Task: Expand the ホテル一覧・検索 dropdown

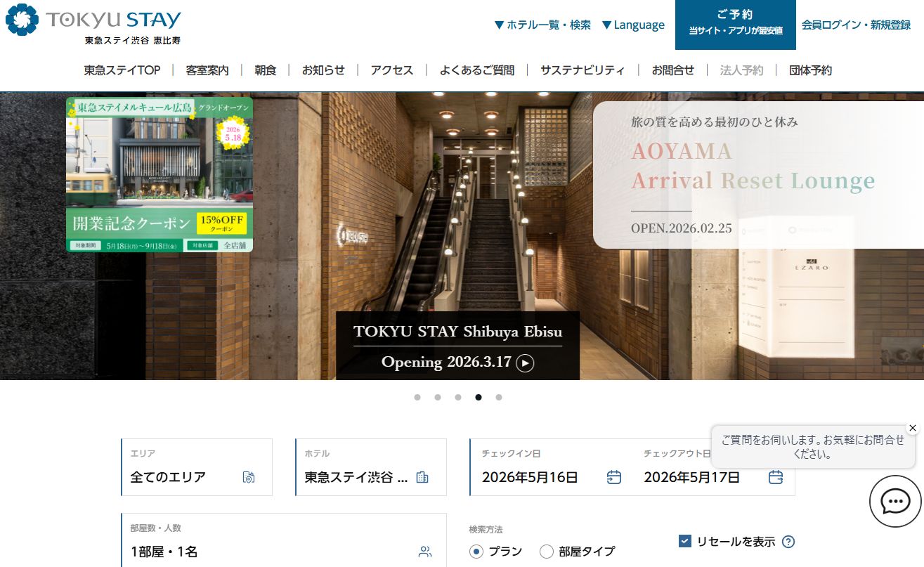Action: (x=542, y=25)
